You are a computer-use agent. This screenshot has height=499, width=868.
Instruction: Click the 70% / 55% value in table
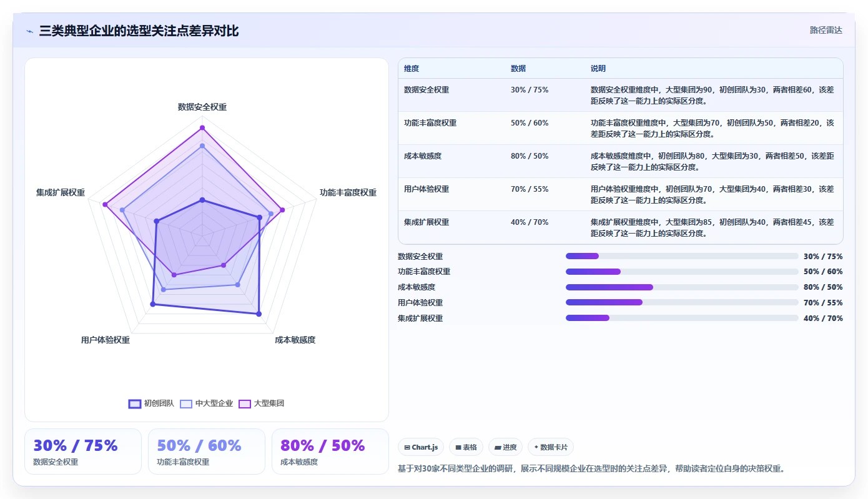point(530,189)
